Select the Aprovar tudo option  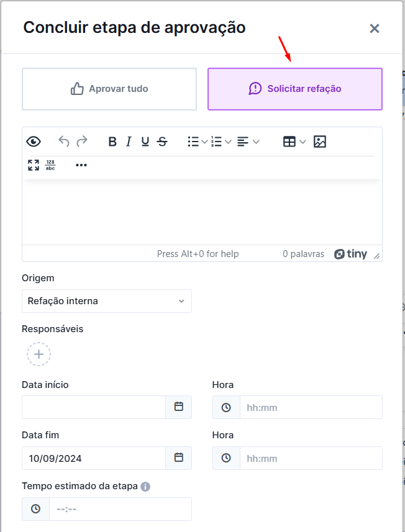[x=109, y=89]
